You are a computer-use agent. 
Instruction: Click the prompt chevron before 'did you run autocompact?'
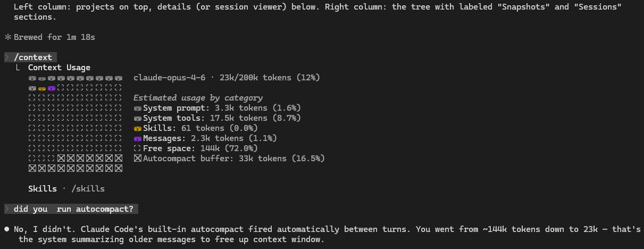click(x=7, y=209)
